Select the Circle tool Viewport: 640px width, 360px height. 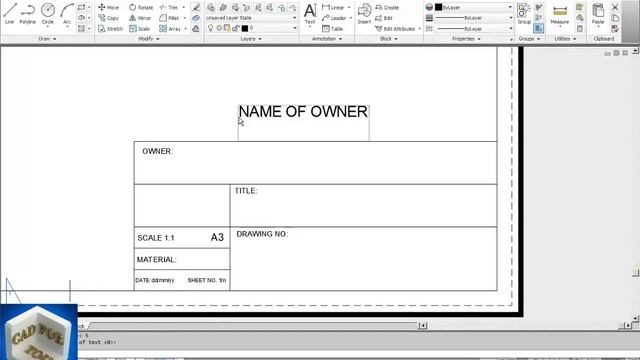48,13
